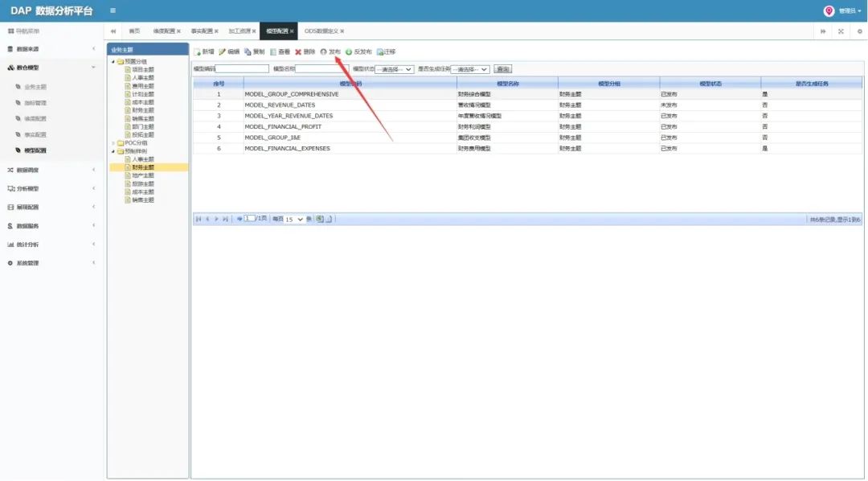
Task: Open 模型配置 in sidebar submenu
Action: pos(35,150)
